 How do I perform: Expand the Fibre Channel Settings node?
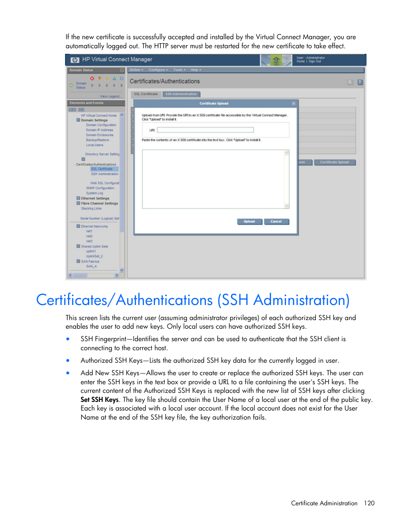pyautogui.click(x=78, y=203)
